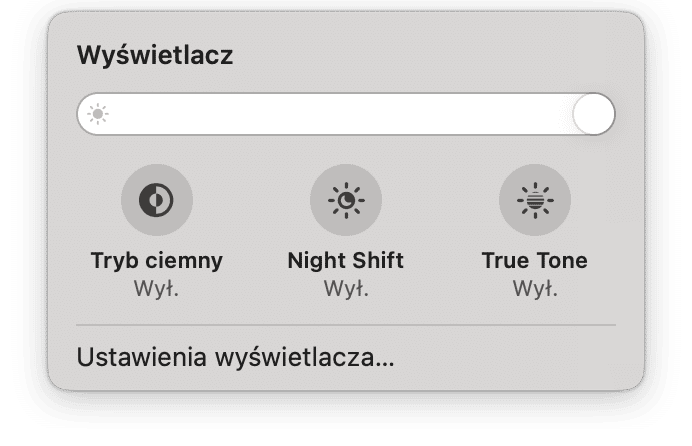This screenshot has height=446, width=692.
Task: Click the striped sun True Tone glyph
Action: pos(535,200)
